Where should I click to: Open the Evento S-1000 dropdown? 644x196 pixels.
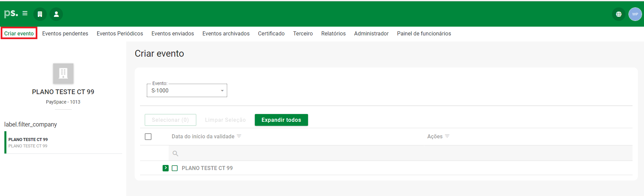tap(187, 90)
